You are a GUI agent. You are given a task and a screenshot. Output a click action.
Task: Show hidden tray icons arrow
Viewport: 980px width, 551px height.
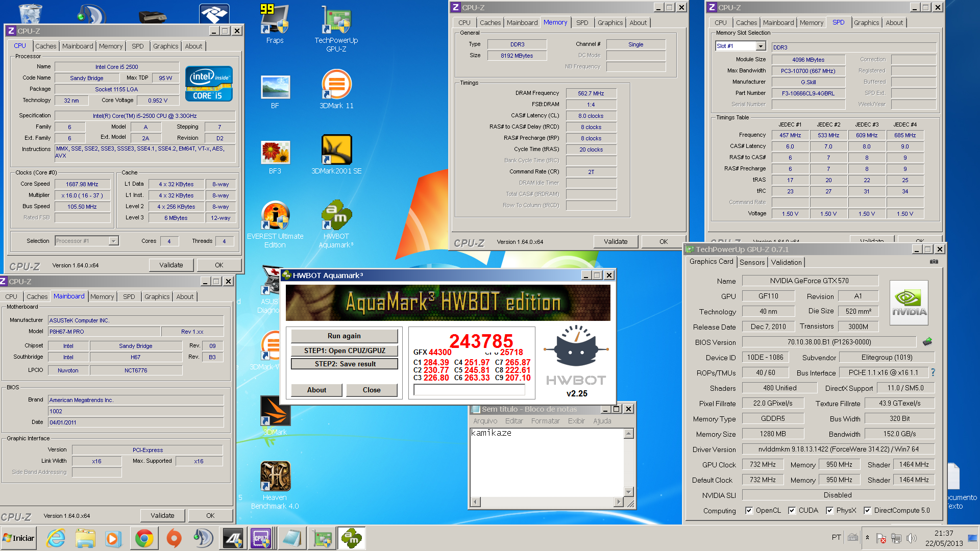point(867,537)
